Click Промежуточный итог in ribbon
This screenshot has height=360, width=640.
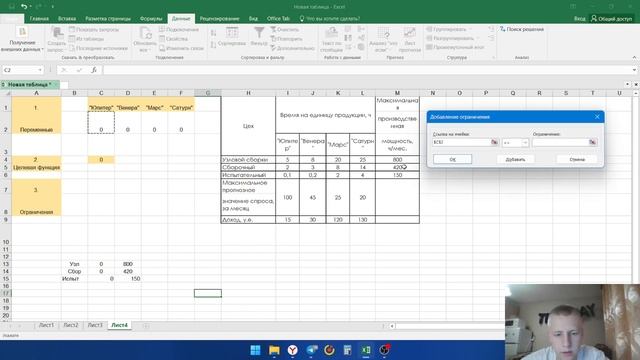click(455, 47)
